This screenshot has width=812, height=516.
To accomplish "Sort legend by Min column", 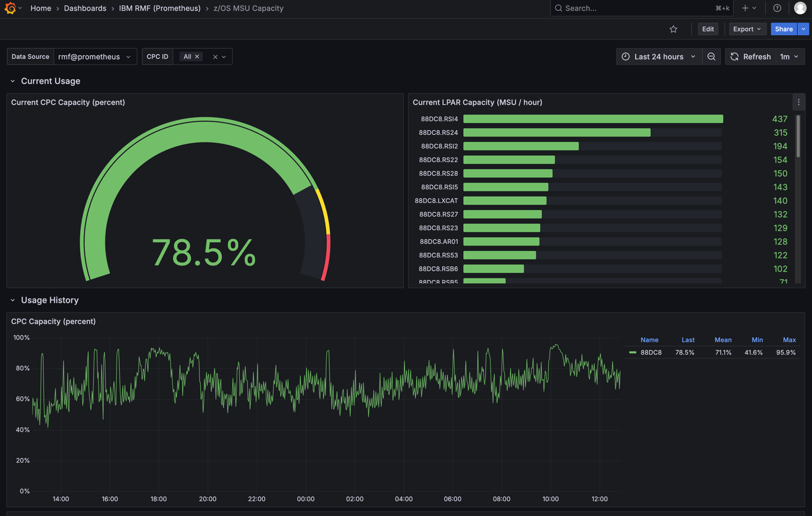I will coord(757,340).
